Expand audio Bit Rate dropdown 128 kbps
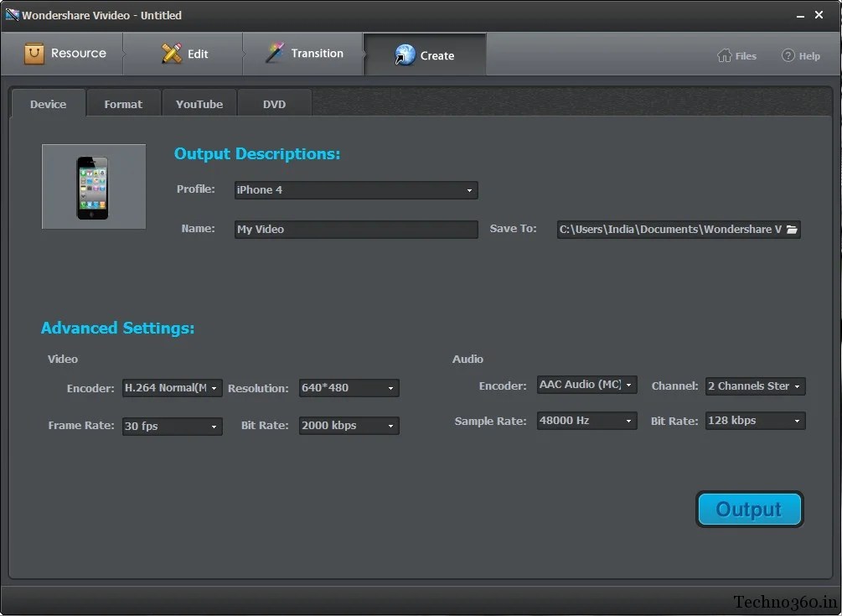 pyautogui.click(x=755, y=421)
